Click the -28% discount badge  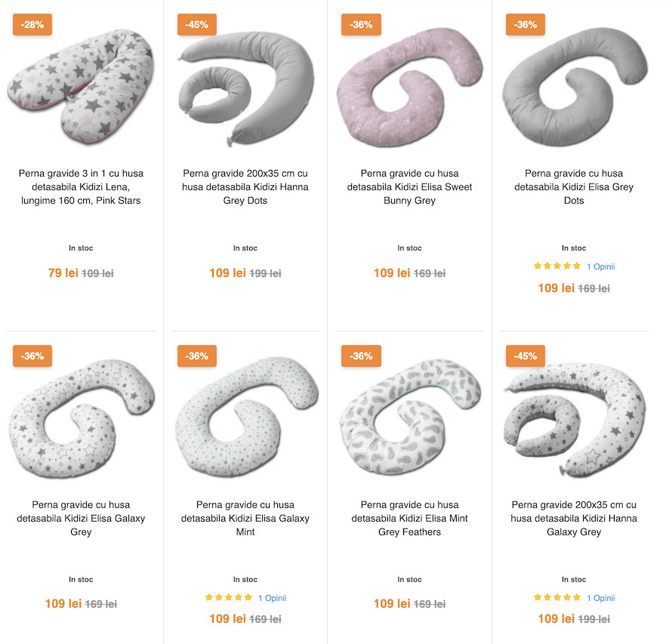(x=32, y=25)
